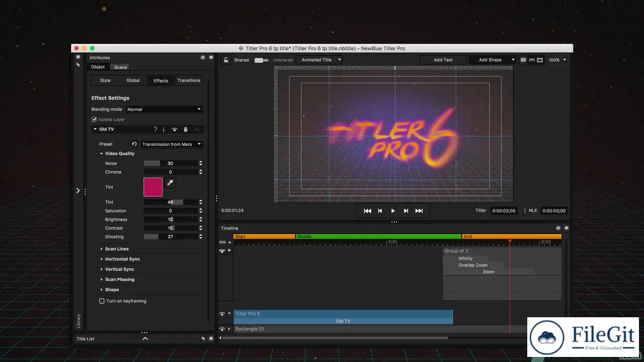644x362 pixels.
Task: Expand the Horizontal Sync section
Action: (101, 259)
